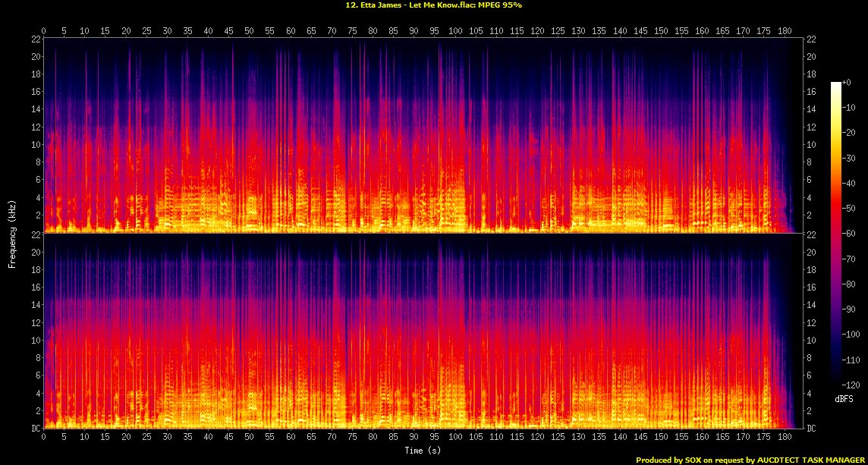
Task: Click the file title text at the top
Action: (433, 5)
